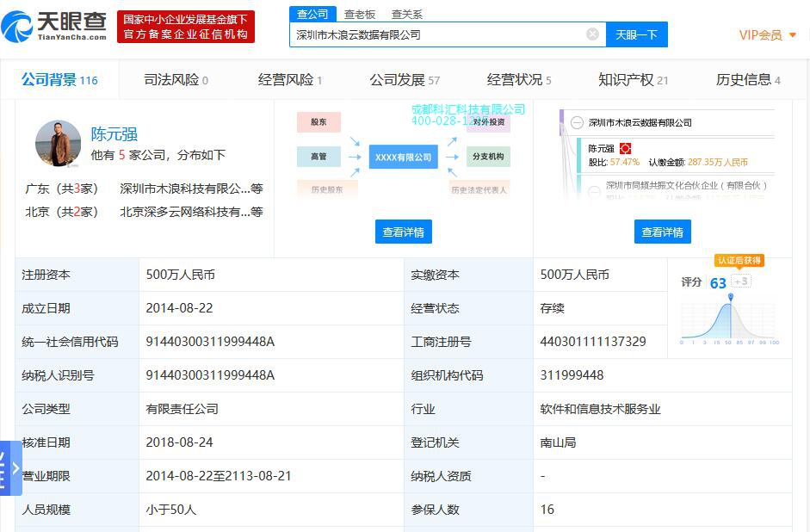This screenshot has width=810, height=532.
Task: Open 陈元强's profile name link
Action: point(114,133)
